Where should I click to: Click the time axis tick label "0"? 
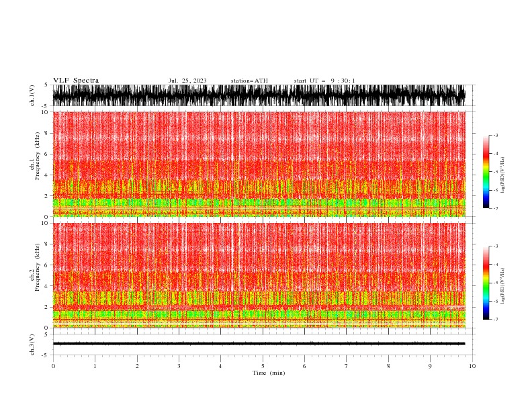[53, 366]
